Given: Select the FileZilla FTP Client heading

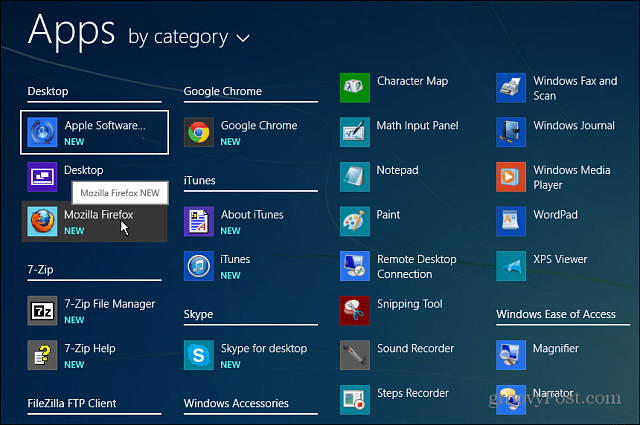Looking at the screenshot, I should pos(72,403).
